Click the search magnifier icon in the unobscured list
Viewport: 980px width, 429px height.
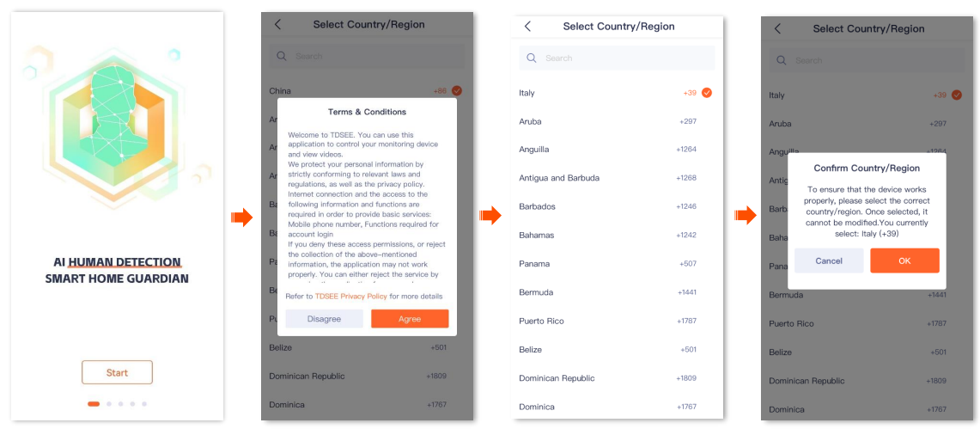pyautogui.click(x=532, y=58)
